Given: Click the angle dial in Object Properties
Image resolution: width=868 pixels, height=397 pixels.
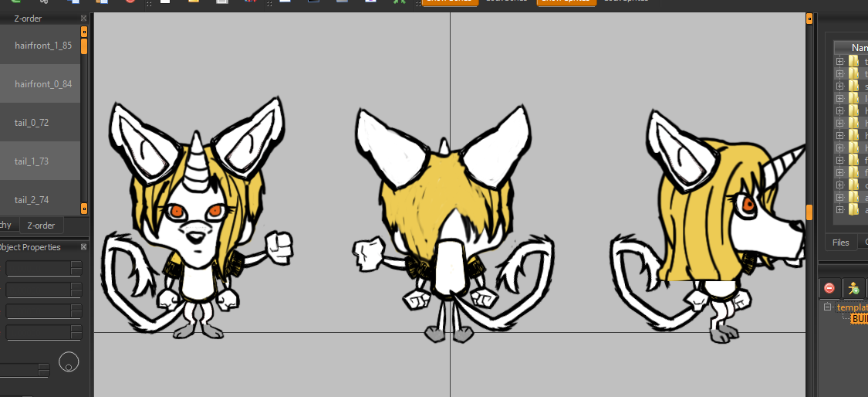Looking at the screenshot, I should click(69, 362).
